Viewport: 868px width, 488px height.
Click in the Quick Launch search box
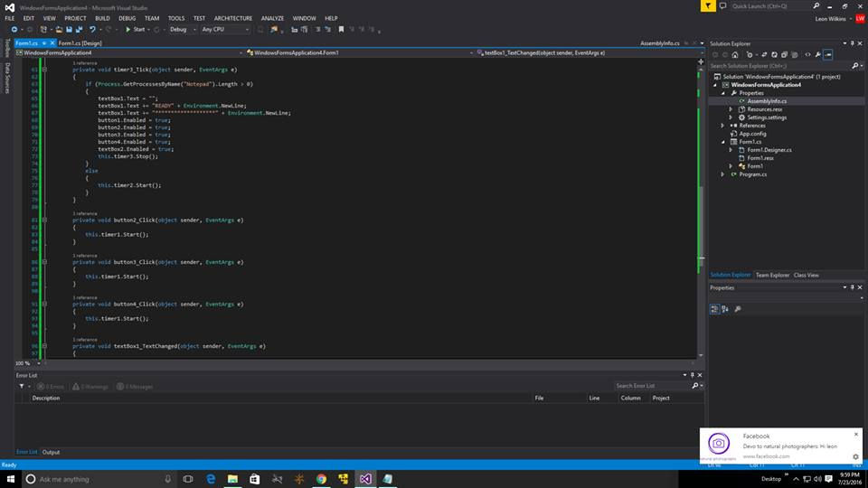pos(770,6)
